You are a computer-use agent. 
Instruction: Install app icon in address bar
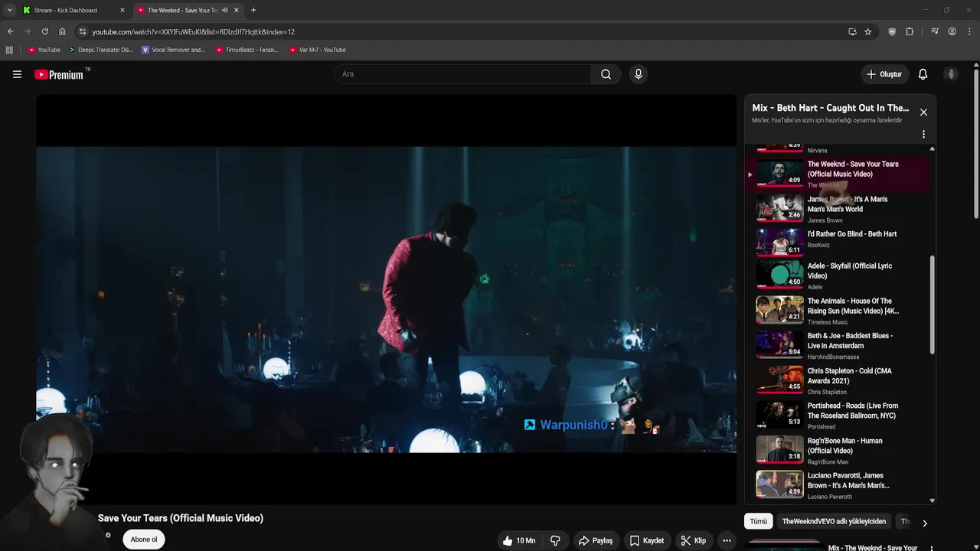point(852,31)
